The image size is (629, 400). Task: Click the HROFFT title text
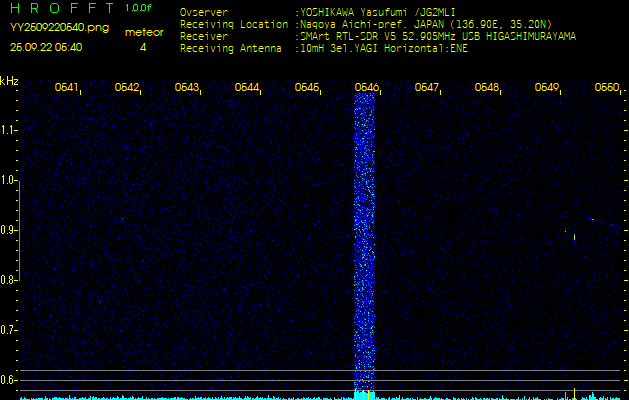(x=63, y=8)
